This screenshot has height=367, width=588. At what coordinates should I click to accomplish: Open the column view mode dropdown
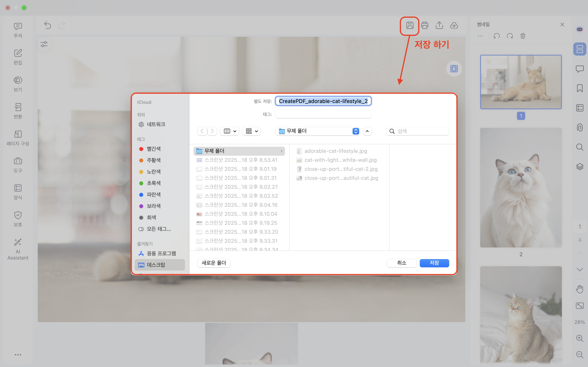230,131
